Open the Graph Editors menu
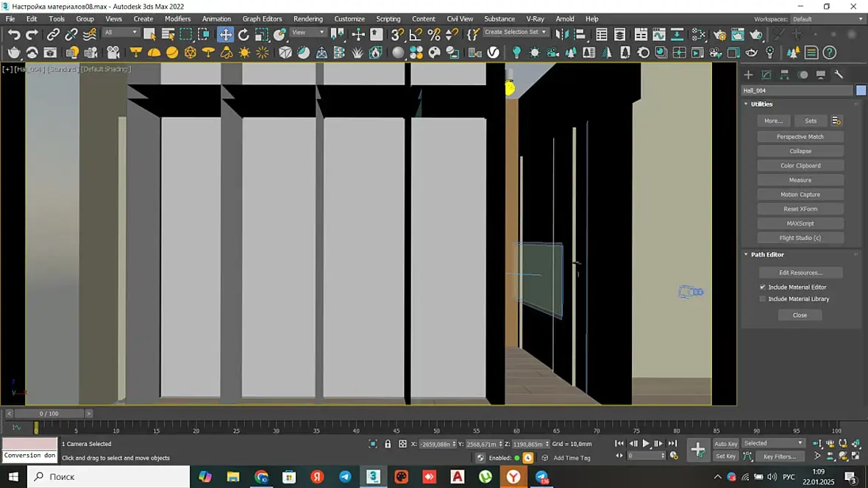Image resolution: width=868 pixels, height=488 pixels. coord(262,18)
